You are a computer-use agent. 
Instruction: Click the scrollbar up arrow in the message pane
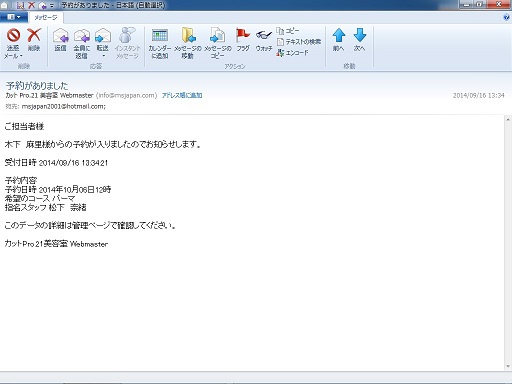point(508,119)
